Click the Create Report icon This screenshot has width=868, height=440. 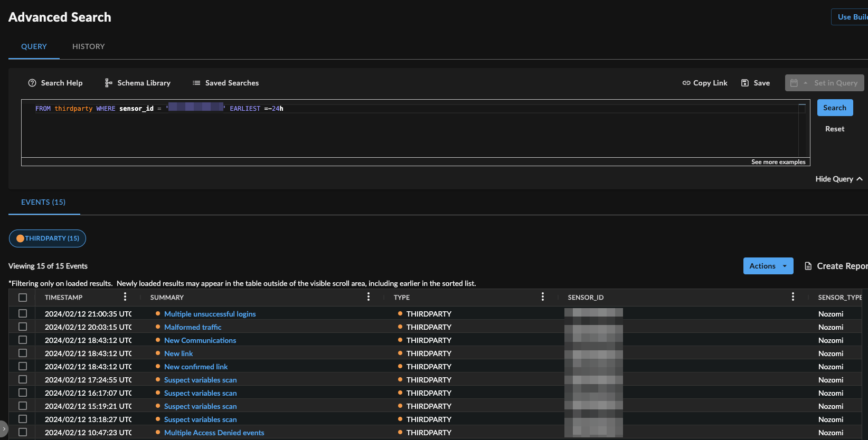coord(808,266)
